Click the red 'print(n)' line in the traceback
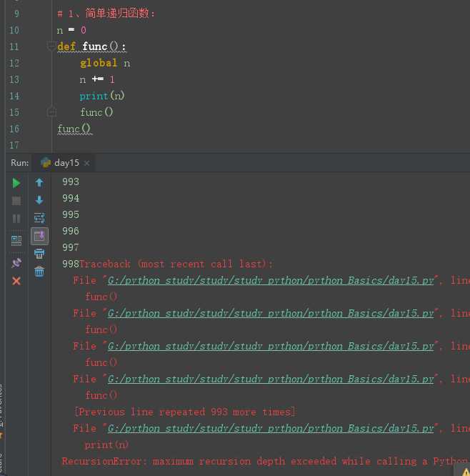This screenshot has width=470, height=476. coord(106,445)
